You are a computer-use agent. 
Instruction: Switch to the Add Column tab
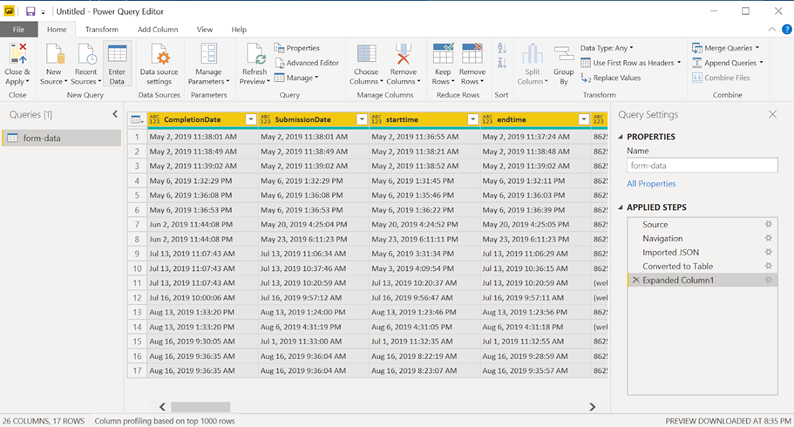pos(157,29)
